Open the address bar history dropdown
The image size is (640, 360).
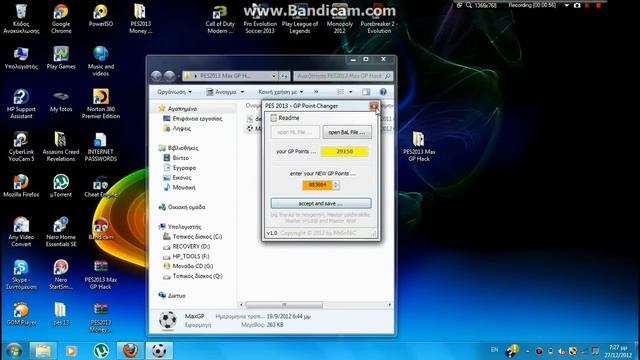pos(274,76)
